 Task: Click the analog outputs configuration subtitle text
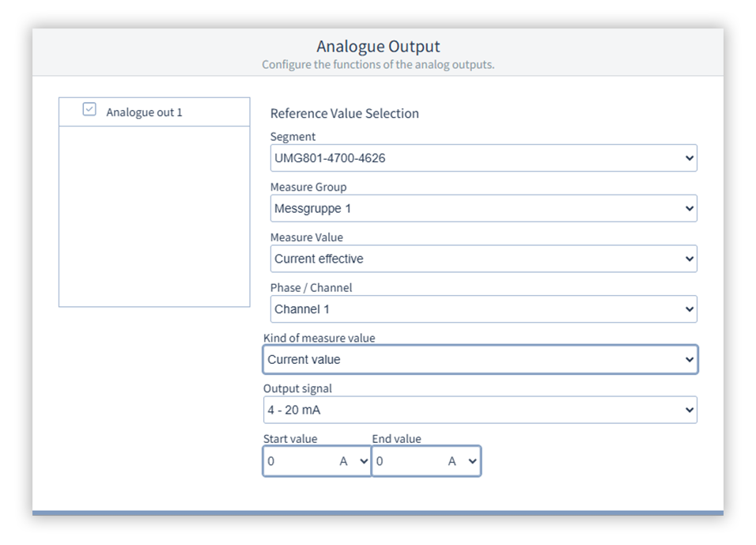pyautogui.click(x=378, y=65)
